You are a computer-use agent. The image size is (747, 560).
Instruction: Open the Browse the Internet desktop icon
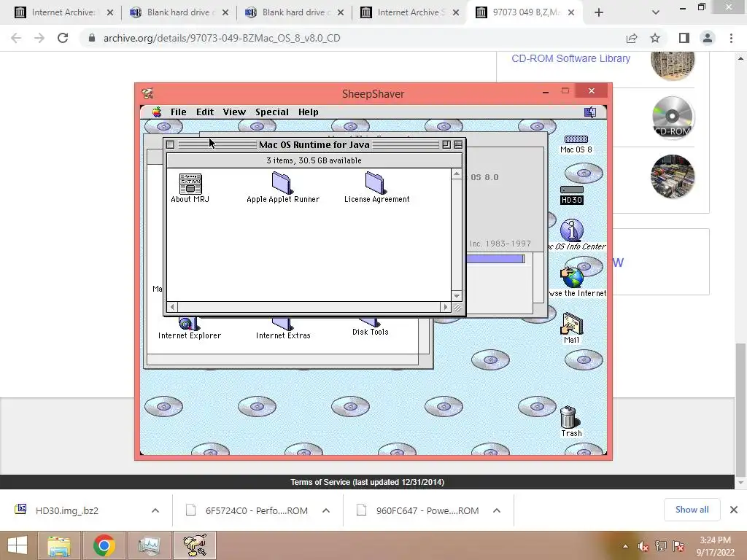click(572, 278)
